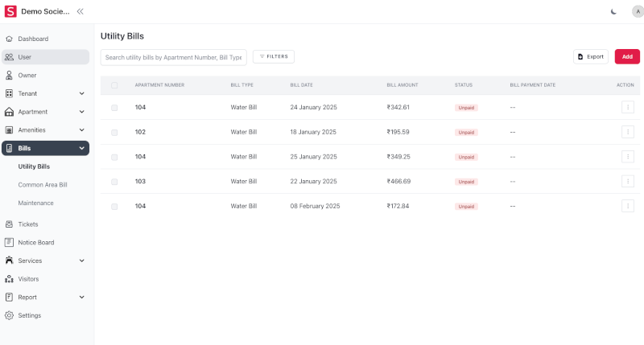Check the box for apartment 103 row
Screen dimensions: 644x345
click(x=114, y=182)
